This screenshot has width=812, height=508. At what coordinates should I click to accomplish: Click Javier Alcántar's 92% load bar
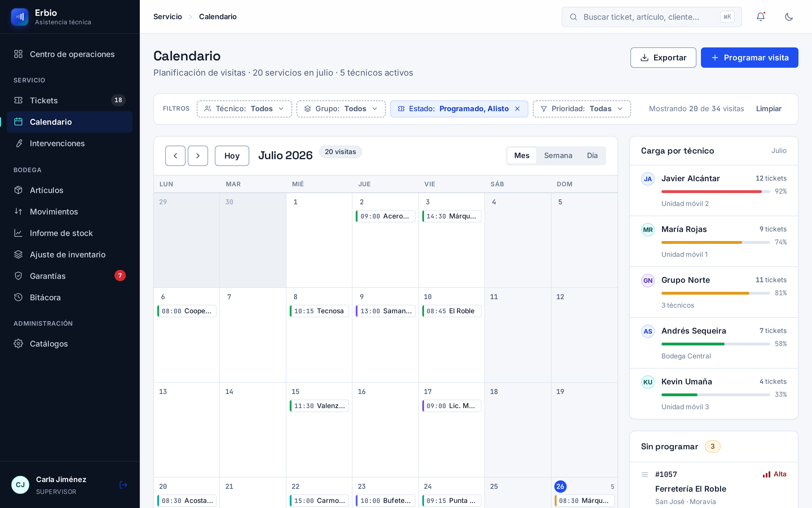pyautogui.click(x=715, y=192)
